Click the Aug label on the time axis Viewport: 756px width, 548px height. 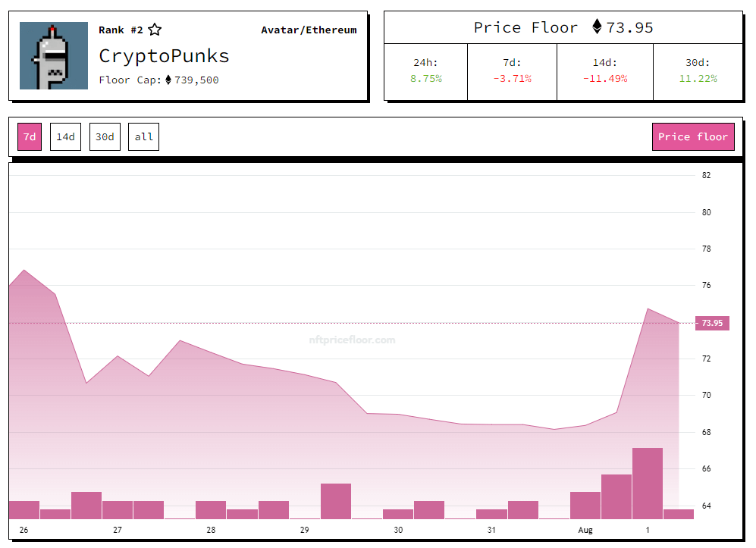click(x=585, y=530)
